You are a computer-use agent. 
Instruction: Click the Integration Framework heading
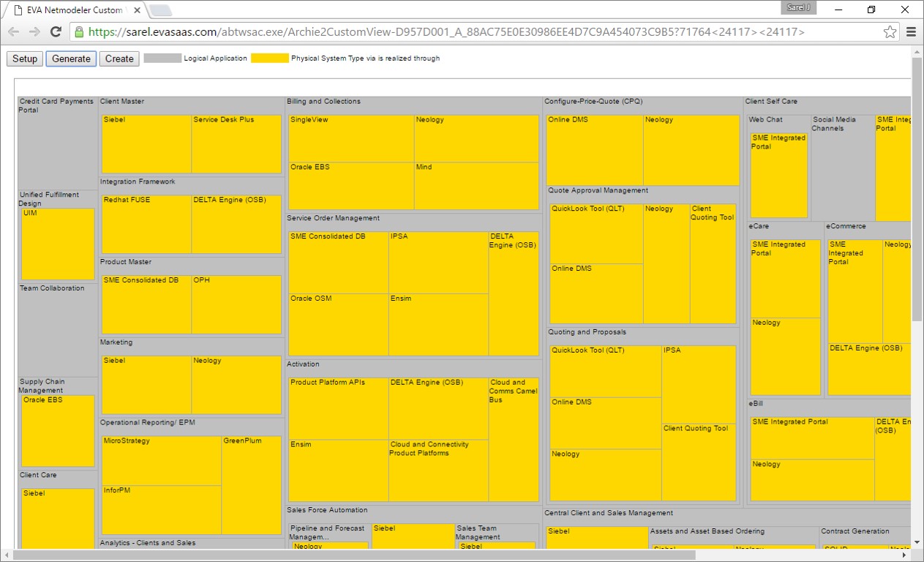tap(138, 181)
